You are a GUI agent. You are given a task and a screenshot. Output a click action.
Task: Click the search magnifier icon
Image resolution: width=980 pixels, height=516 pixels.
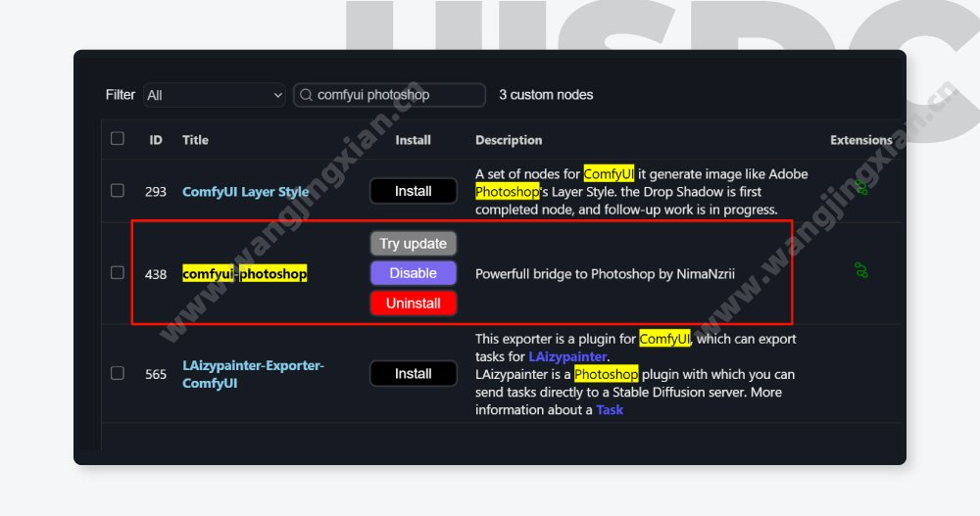tap(306, 95)
